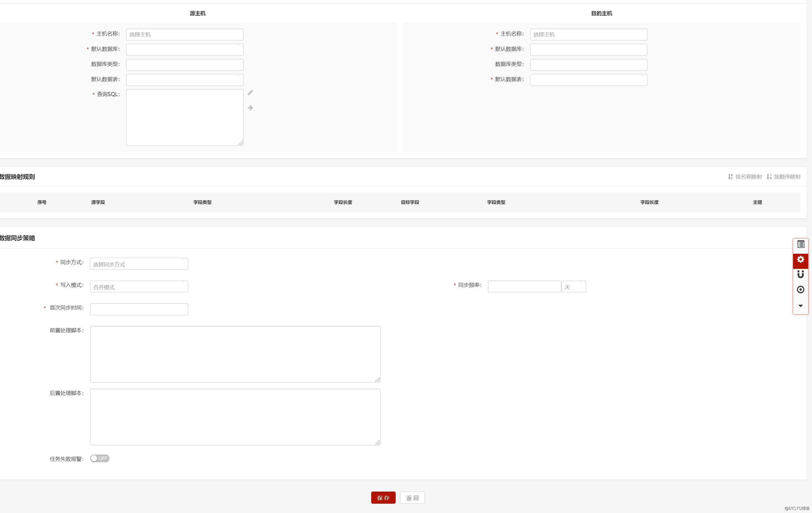Open destination 默认数据表 dropdown

click(x=589, y=80)
